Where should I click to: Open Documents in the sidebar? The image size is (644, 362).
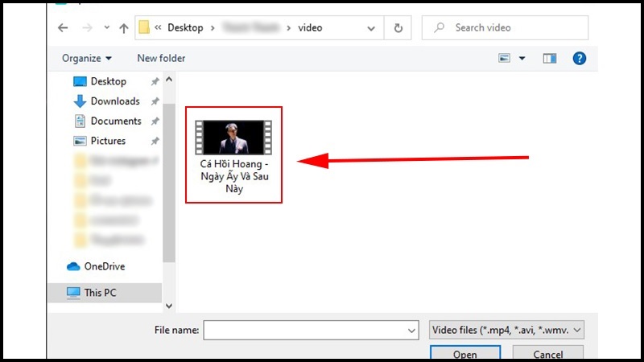(108, 121)
